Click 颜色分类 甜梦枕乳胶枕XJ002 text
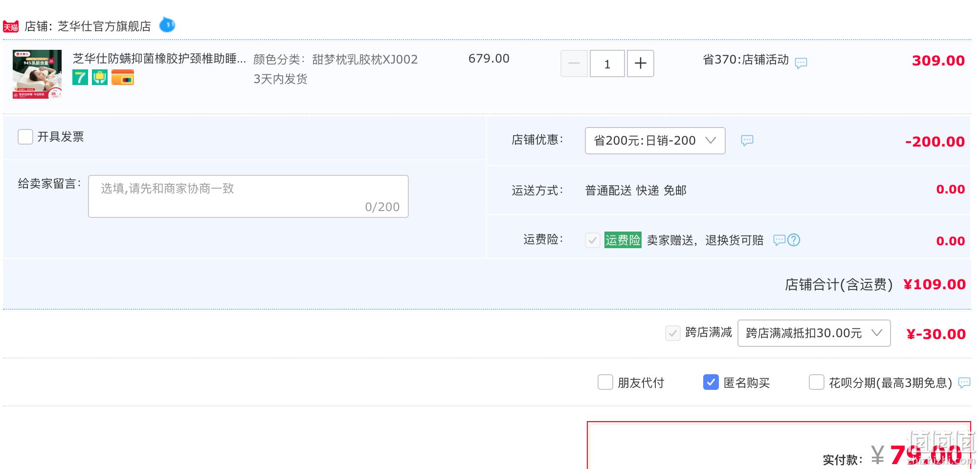This screenshot has width=980, height=469. coord(335,60)
